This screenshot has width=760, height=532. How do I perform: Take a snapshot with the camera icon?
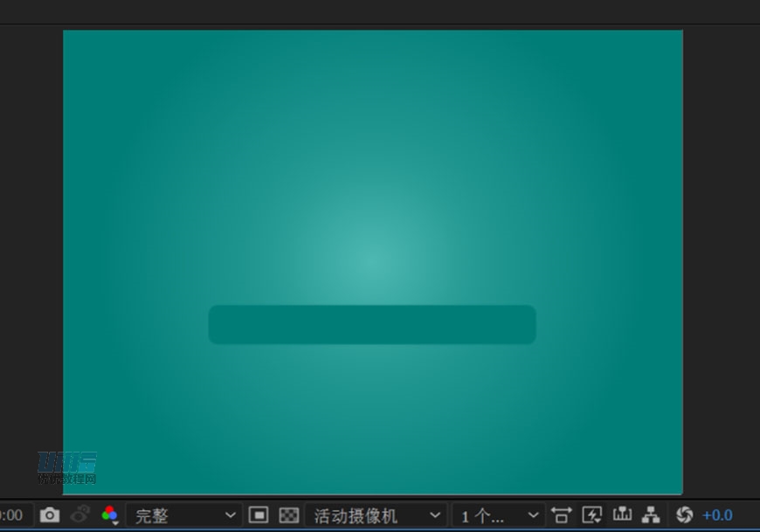click(50, 515)
